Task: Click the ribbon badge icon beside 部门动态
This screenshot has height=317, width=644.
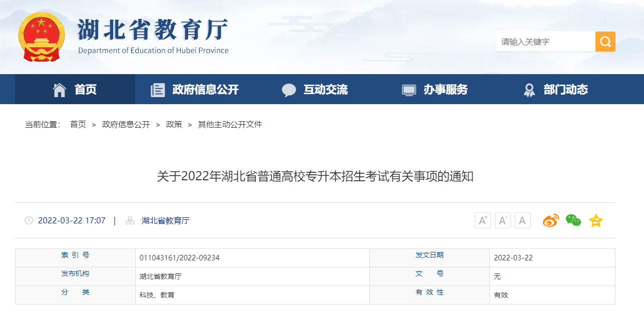Action: [529, 90]
